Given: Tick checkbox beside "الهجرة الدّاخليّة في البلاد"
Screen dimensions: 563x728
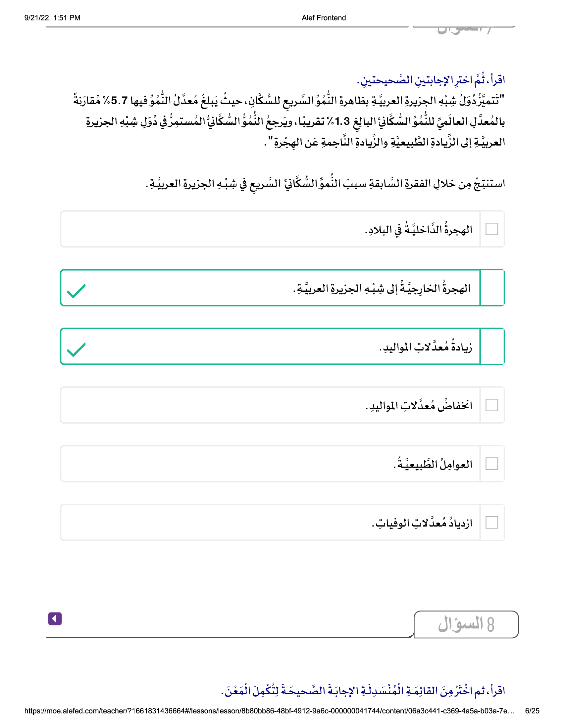Looking at the screenshot, I should 491,229.
